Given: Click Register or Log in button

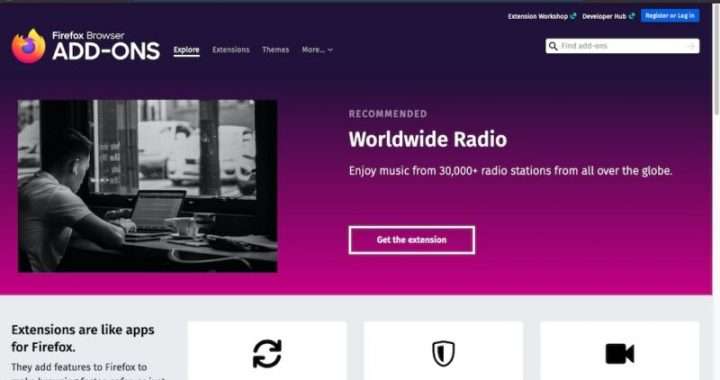Looking at the screenshot, I should (669, 16).
